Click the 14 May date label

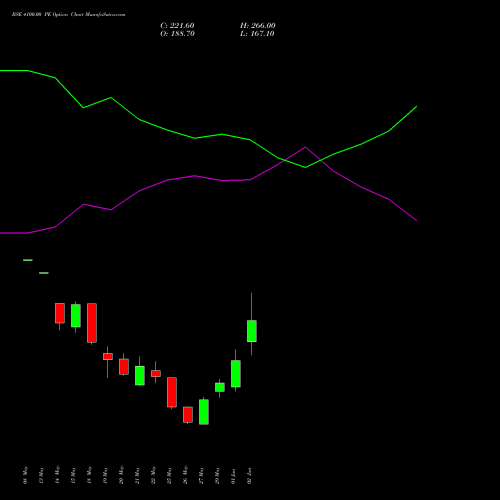58,475
